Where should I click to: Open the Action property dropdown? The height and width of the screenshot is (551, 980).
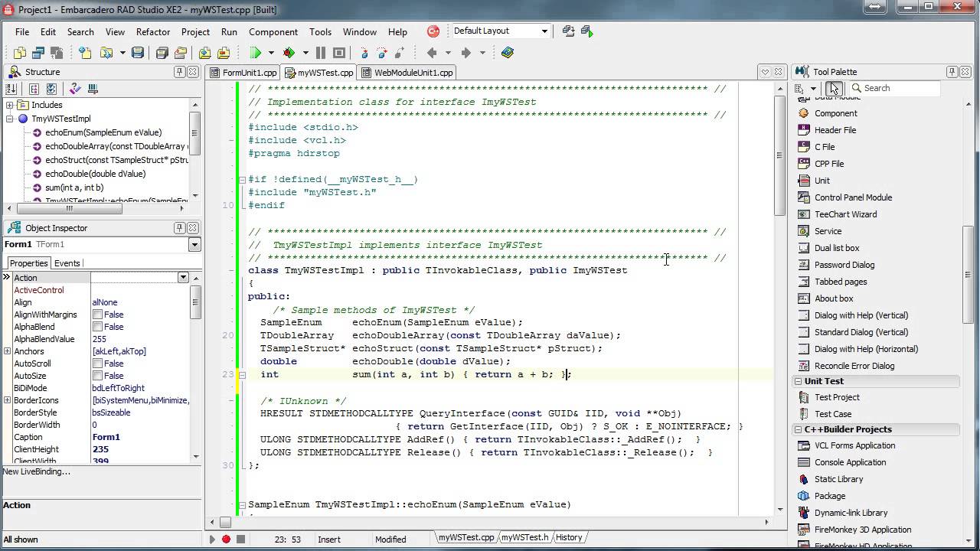[x=183, y=278]
